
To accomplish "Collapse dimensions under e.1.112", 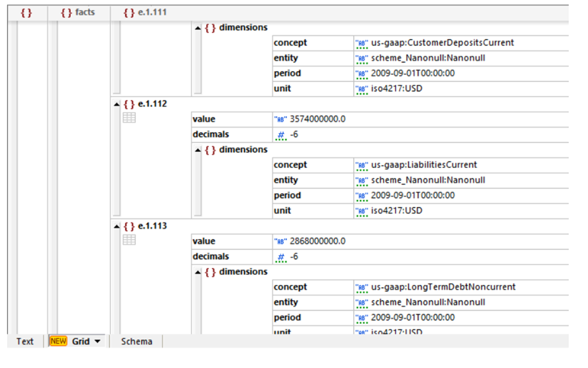I will (x=198, y=150).
